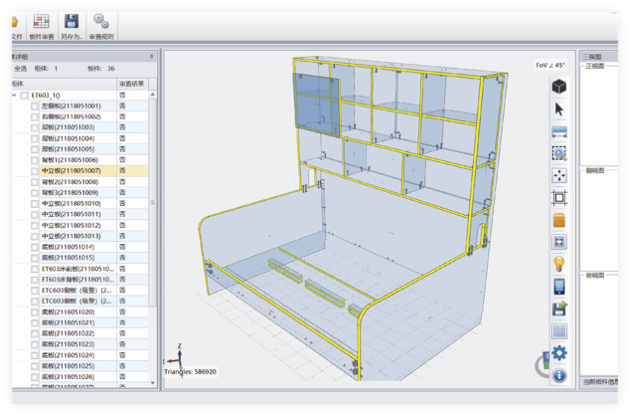The image size is (630, 416).
Task: Click the 全选 select-all label
Action: click(x=20, y=69)
